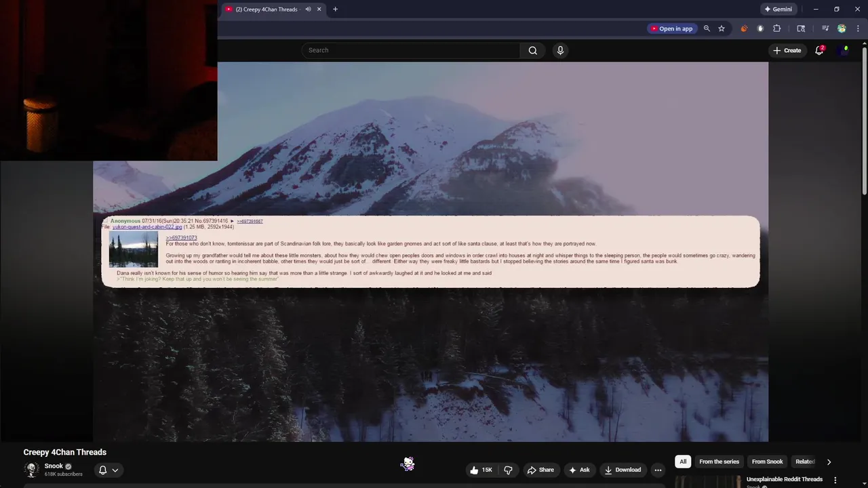The image size is (868, 488).
Task: Click the yukon-quest-and-cabin image file link
Action: (147, 227)
